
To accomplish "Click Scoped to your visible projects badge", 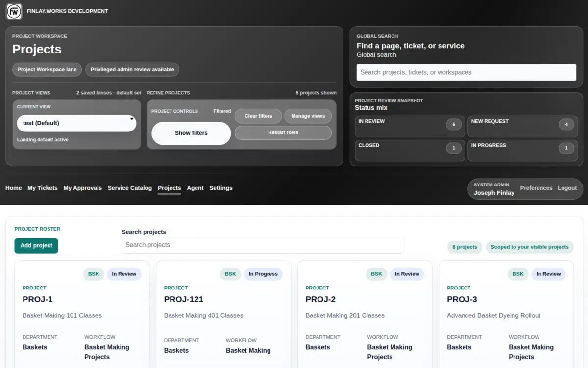I will [x=530, y=247].
